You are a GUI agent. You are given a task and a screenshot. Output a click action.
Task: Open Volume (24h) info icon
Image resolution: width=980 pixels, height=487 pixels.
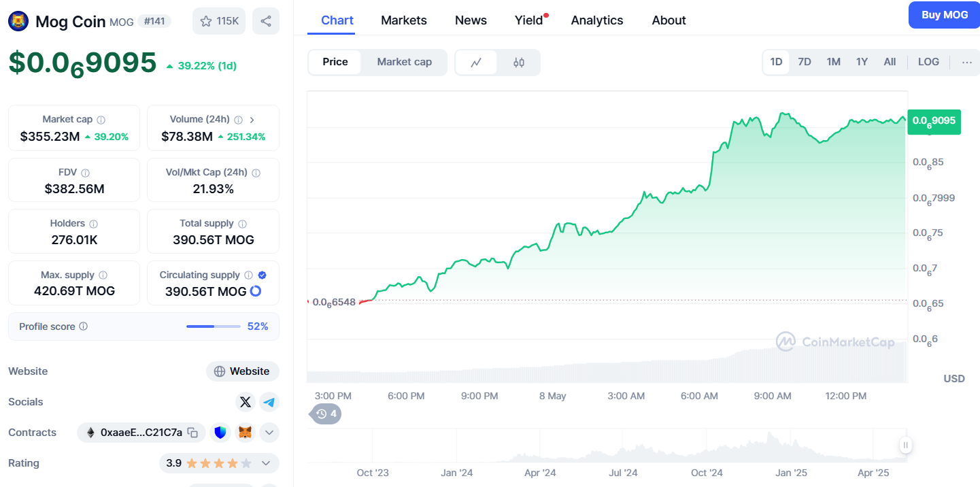pyautogui.click(x=239, y=120)
